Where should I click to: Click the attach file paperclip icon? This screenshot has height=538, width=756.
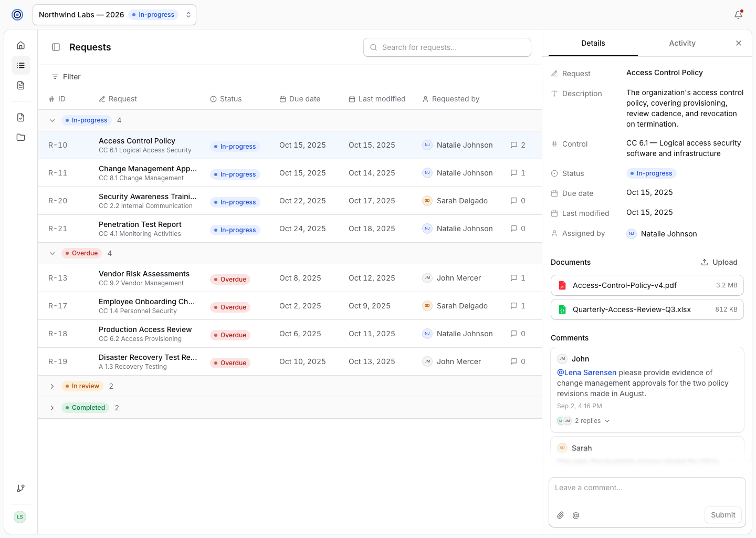[x=561, y=515]
